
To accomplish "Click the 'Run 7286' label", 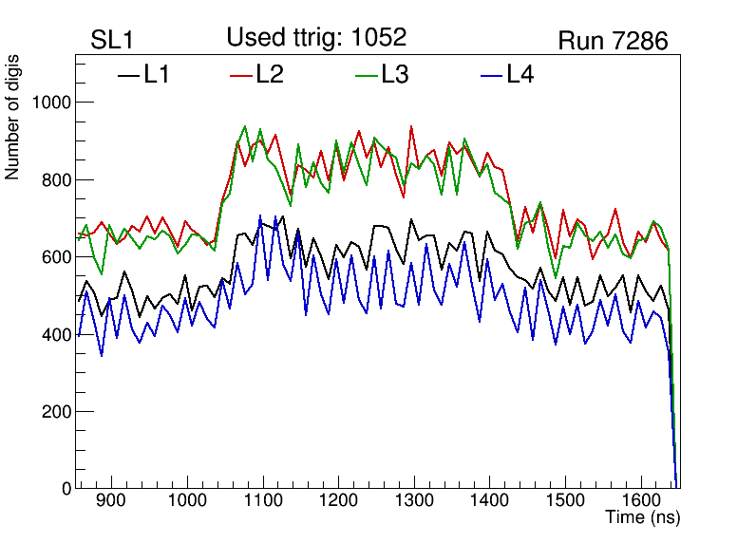I will [x=613, y=41].
